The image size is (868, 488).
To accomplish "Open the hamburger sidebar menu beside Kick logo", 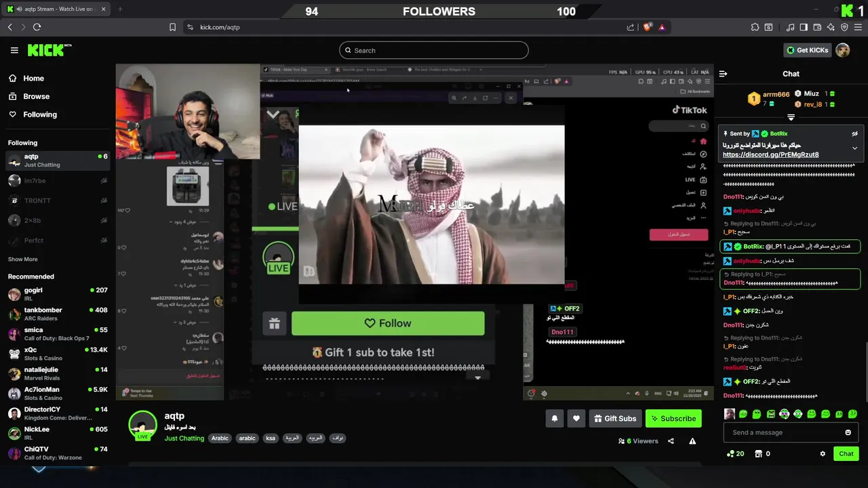I will (x=14, y=50).
